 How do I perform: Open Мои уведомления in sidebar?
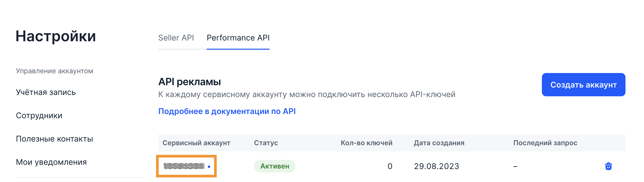[x=51, y=162]
